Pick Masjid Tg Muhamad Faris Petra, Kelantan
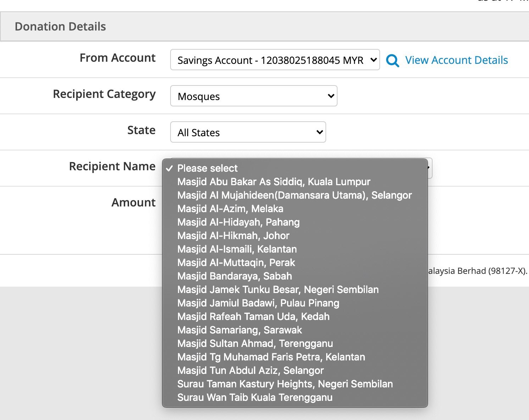The width and height of the screenshot is (529, 420). point(295,357)
